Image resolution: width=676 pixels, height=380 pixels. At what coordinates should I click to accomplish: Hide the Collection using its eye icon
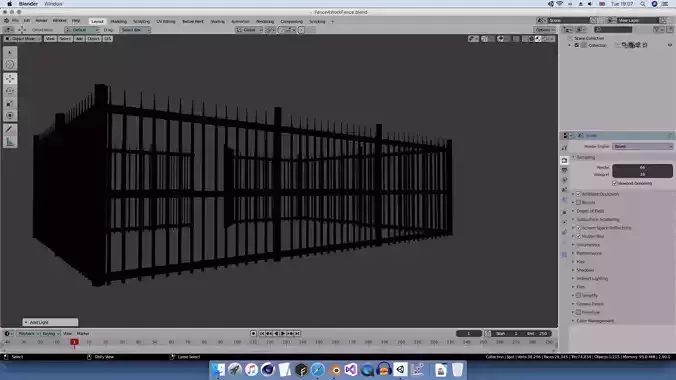click(x=670, y=45)
